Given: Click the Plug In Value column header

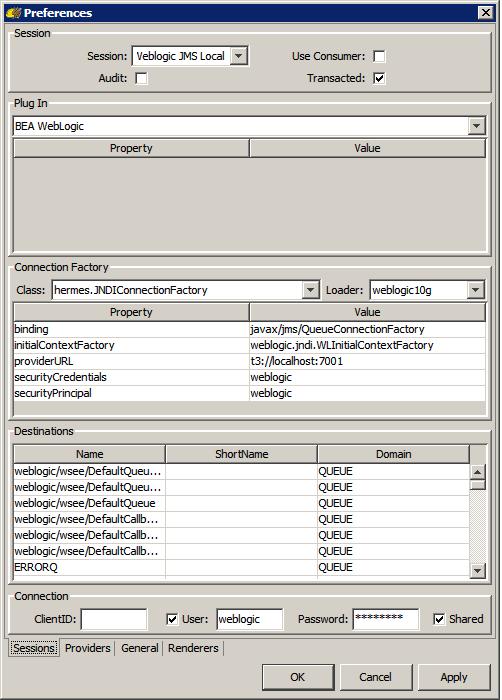Looking at the screenshot, I should [x=367, y=148].
